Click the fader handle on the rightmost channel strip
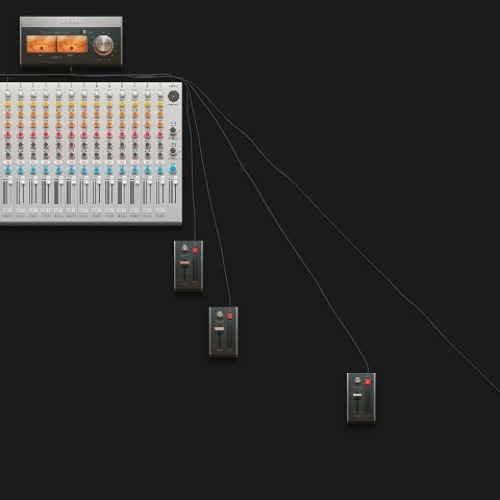This screenshot has width=500, height=500. 163,180
